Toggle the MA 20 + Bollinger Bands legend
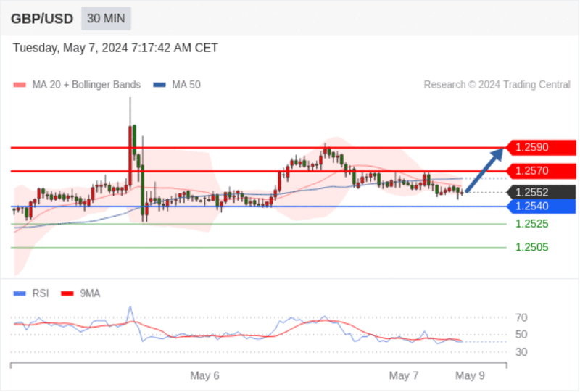 [77, 85]
